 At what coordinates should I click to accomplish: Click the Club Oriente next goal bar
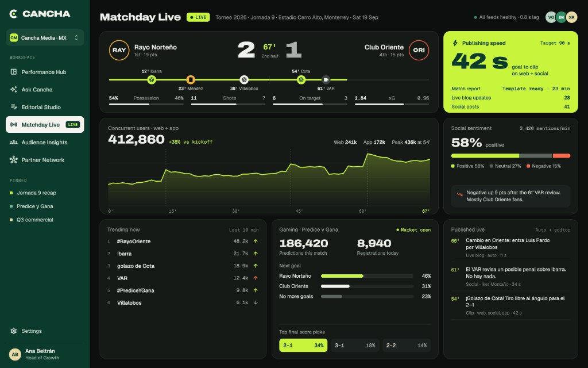tap(367, 286)
